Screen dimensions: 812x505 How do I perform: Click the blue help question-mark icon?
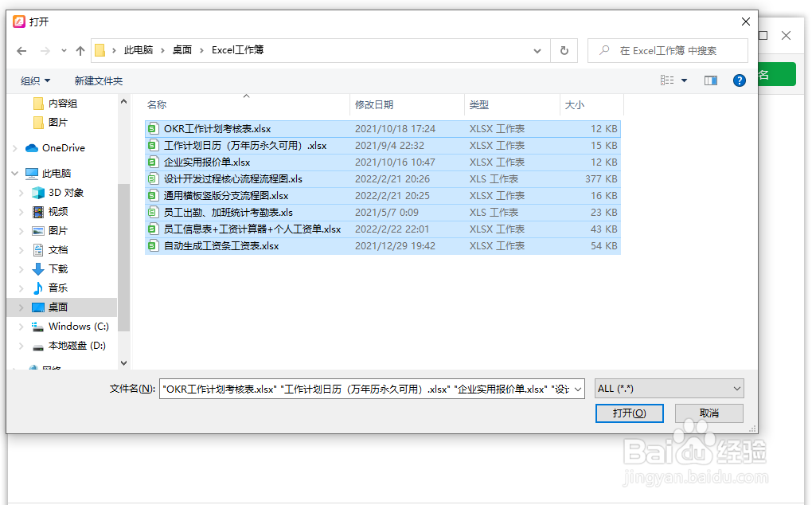click(738, 80)
